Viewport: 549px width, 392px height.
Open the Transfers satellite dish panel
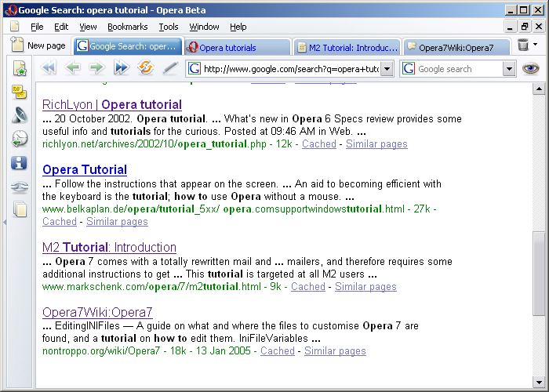(20, 116)
